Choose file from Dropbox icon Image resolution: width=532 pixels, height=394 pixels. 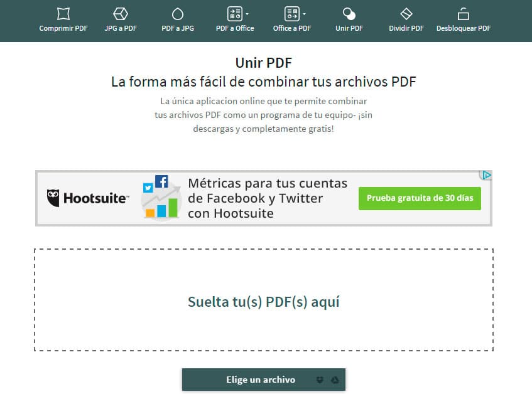point(320,380)
